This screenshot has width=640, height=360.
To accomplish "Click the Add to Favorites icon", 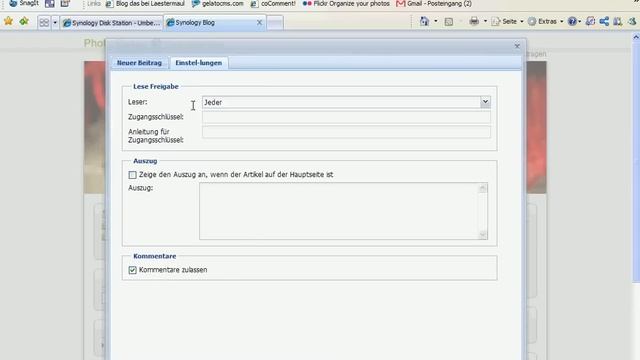I will point(24,21).
